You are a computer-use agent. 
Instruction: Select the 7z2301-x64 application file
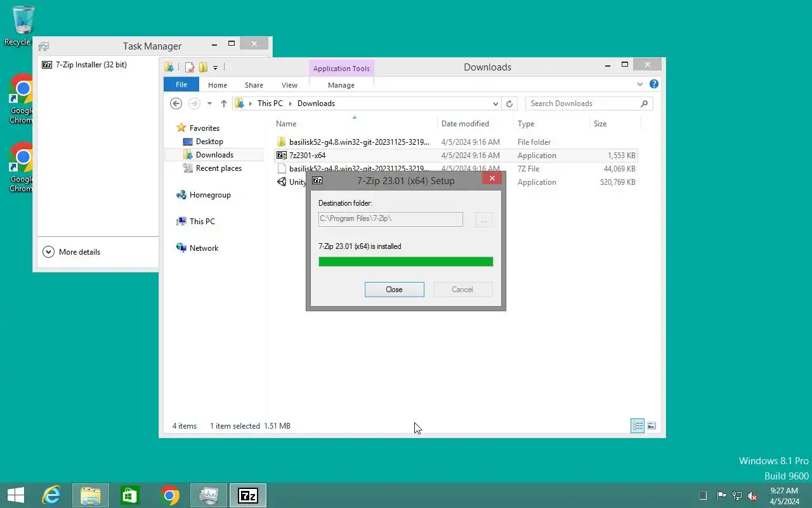point(455,156)
